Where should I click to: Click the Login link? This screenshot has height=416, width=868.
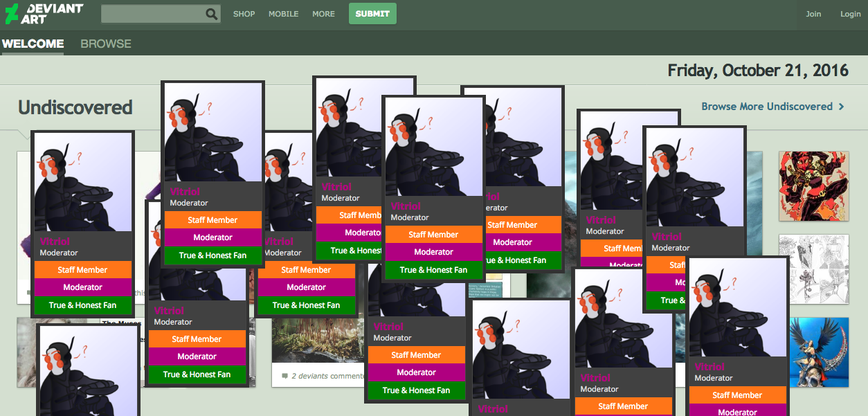pos(851,14)
